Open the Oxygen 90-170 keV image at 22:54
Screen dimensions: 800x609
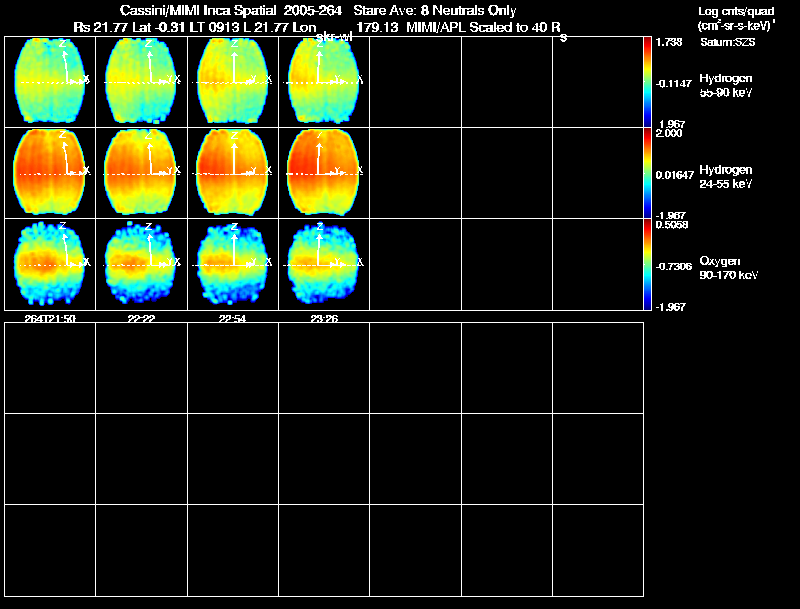[x=233, y=264]
